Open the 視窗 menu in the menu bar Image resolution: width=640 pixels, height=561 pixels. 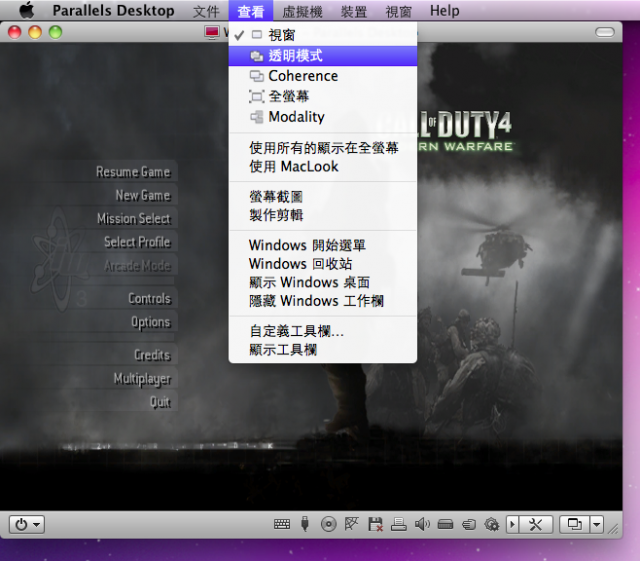click(398, 11)
